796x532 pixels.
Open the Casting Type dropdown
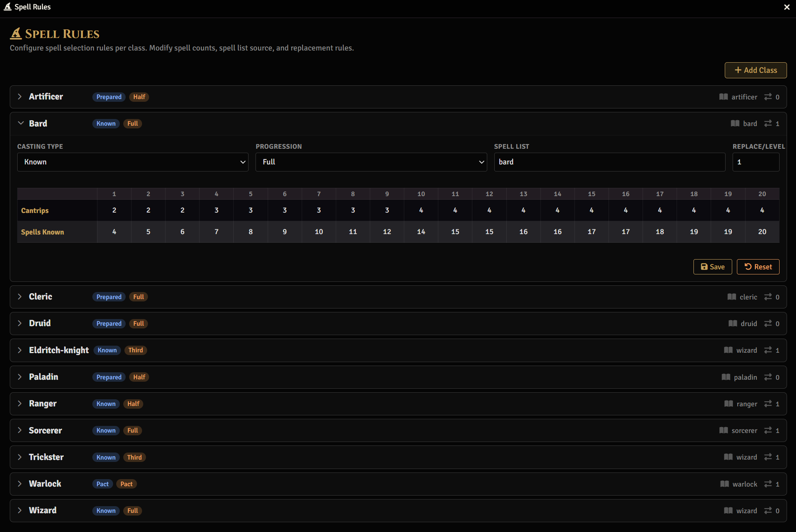133,162
